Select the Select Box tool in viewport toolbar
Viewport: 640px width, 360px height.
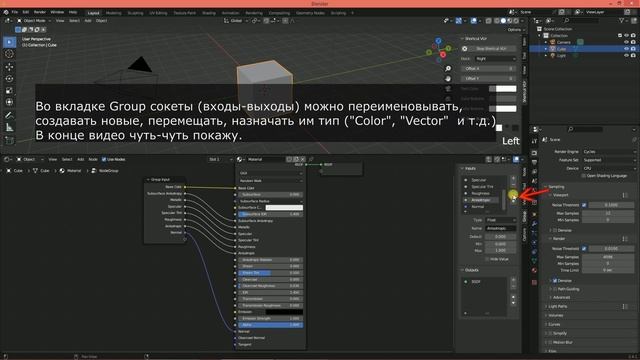click(x=9, y=42)
